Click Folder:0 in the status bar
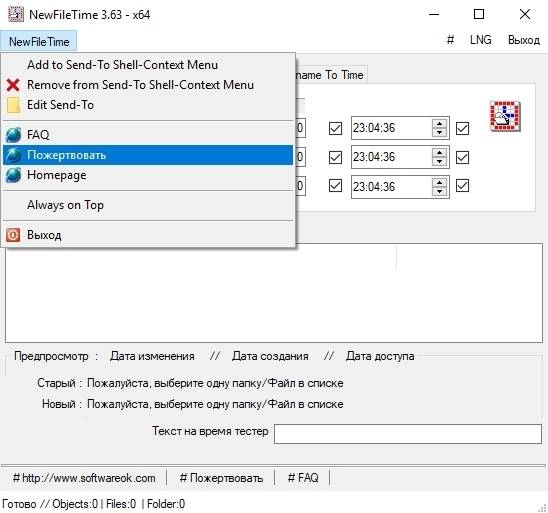Screen dimensions: 548x513 coord(166,504)
